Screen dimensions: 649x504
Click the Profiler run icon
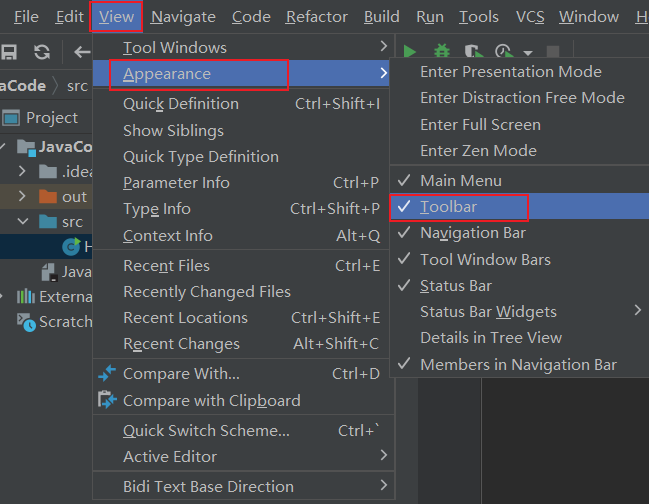pyautogui.click(x=503, y=51)
